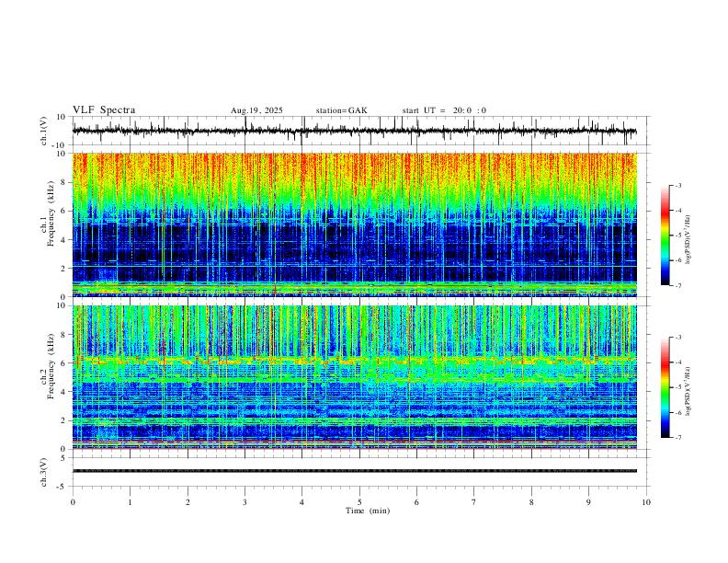The height and width of the screenshot is (563, 728).
Task: Click the lower 'log(PSD)(V²/Hz)' colorbar label
Action: click(688, 391)
